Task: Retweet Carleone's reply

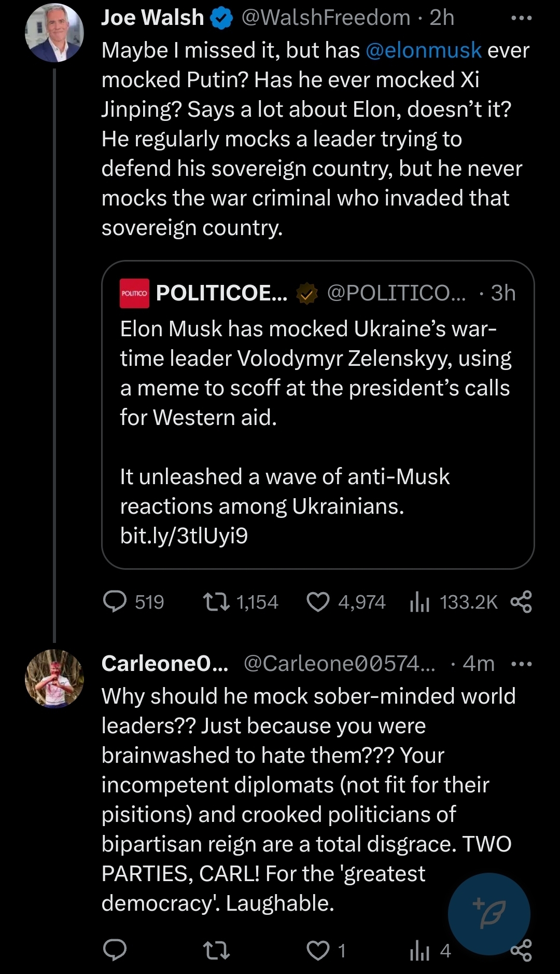Action: point(216,951)
